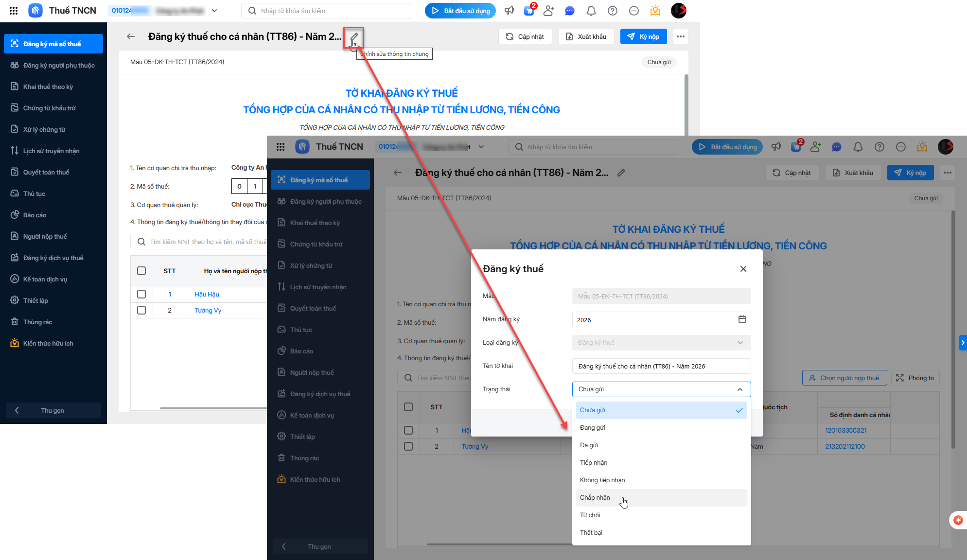Click the Xuất khẩu button
This screenshot has width=967, height=560.
pyautogui.click(x=586, y=36)
